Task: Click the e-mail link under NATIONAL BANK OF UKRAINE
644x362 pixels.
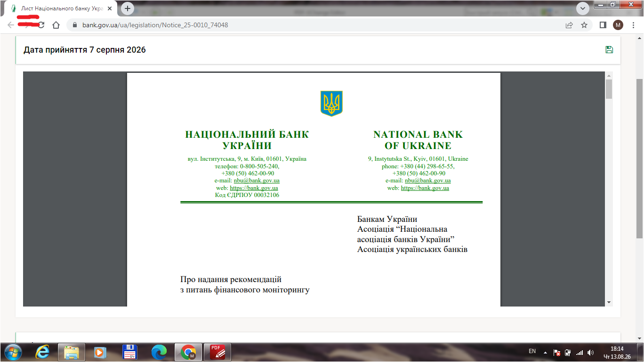Action: [427, 181]
